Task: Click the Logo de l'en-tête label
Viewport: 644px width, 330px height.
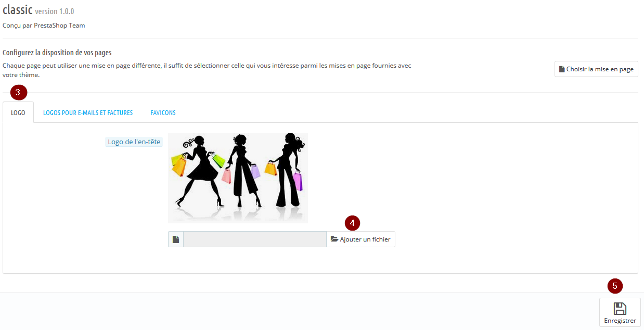Action: pos(134,142)
